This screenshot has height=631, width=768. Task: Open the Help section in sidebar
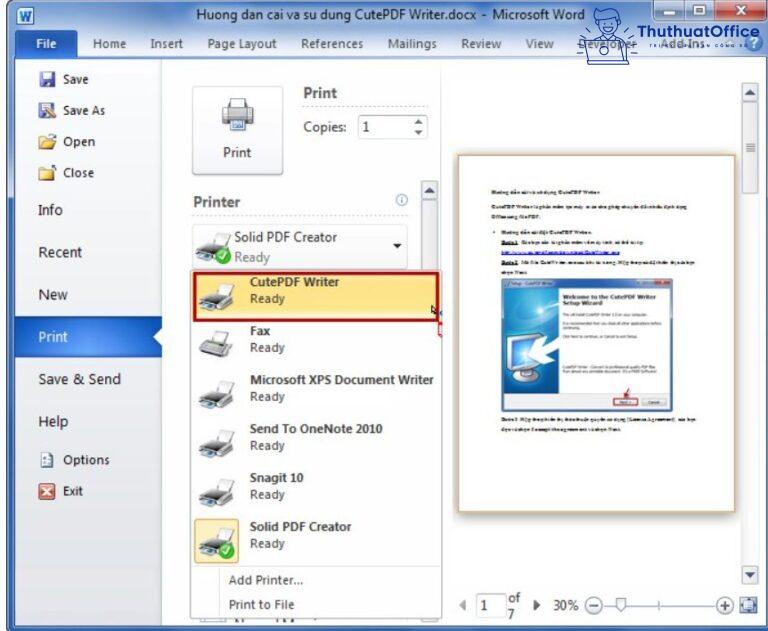pyautogui.click(x=53, y=421)
